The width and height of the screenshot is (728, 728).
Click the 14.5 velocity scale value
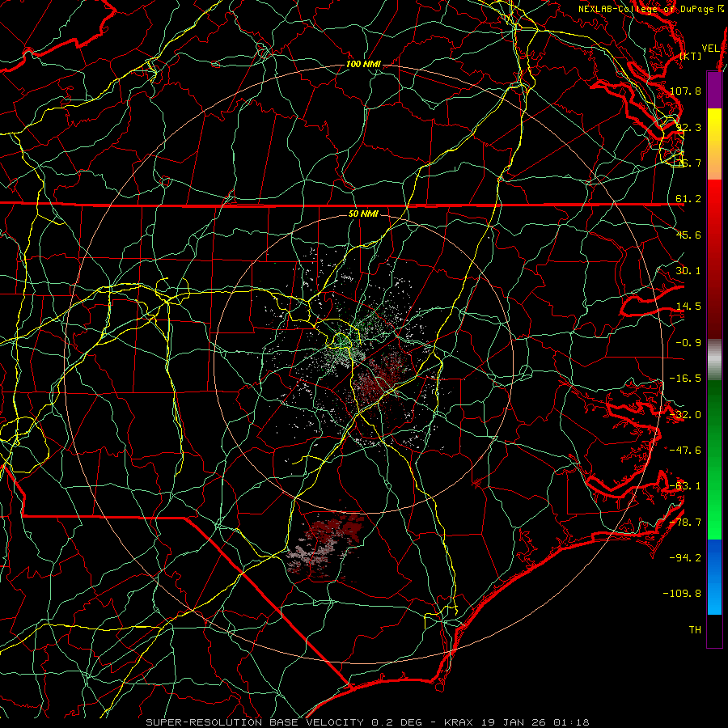688,307
